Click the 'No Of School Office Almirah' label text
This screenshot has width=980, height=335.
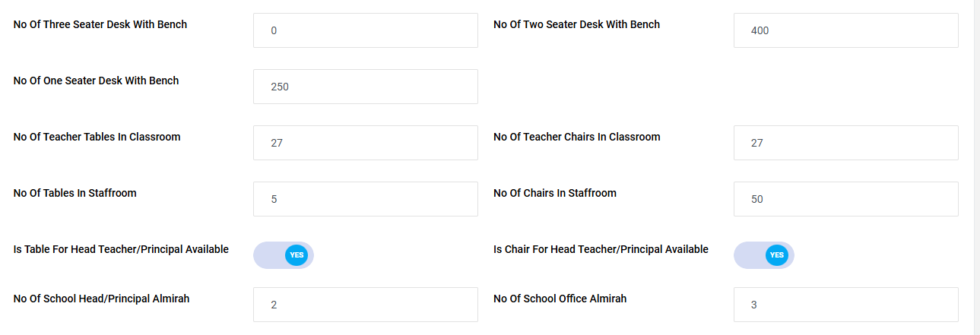[560, 299]
